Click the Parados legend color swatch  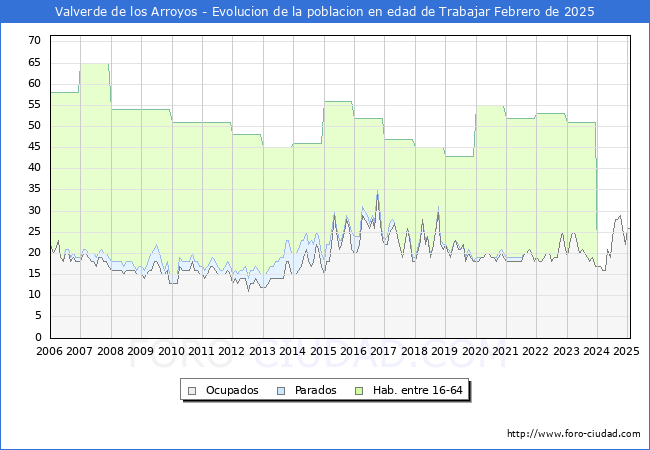click(281, 391)
